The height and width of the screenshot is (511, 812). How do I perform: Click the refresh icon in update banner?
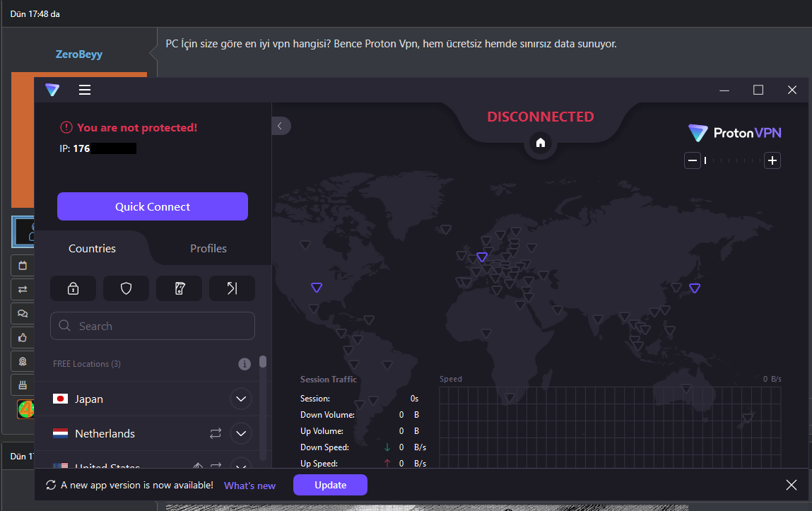pyautogui.click(x=51, y=485)
